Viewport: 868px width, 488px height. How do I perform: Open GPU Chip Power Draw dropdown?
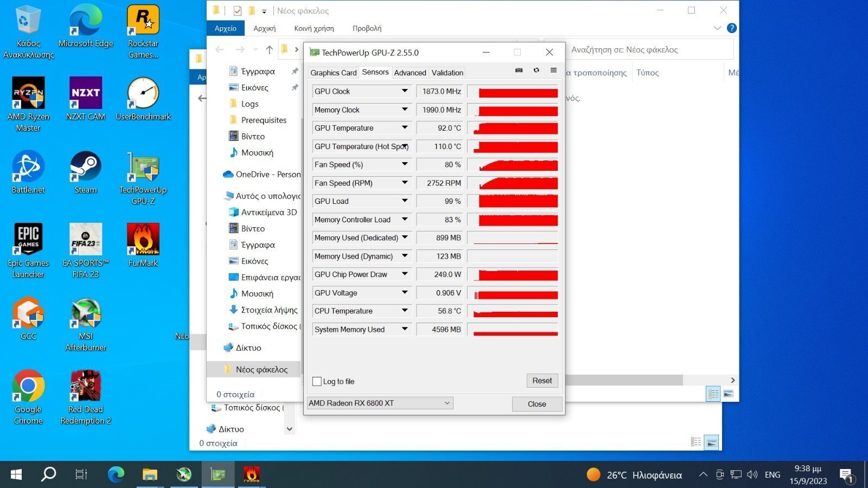[x=405, y=274]
